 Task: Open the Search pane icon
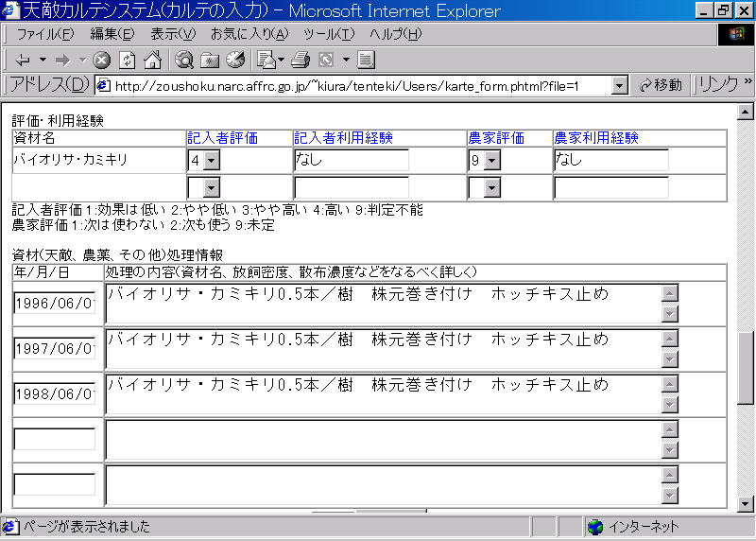pos(184,61)
